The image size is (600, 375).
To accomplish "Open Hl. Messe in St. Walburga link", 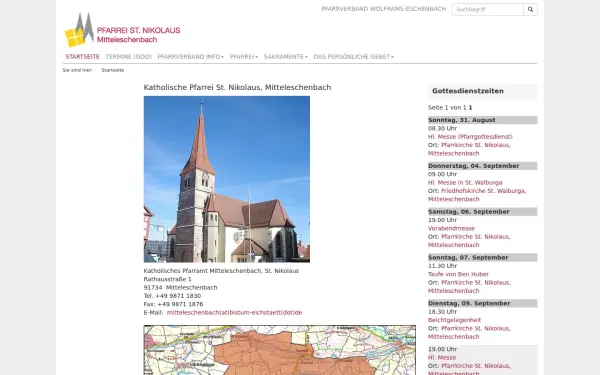I will pos(465,183).
